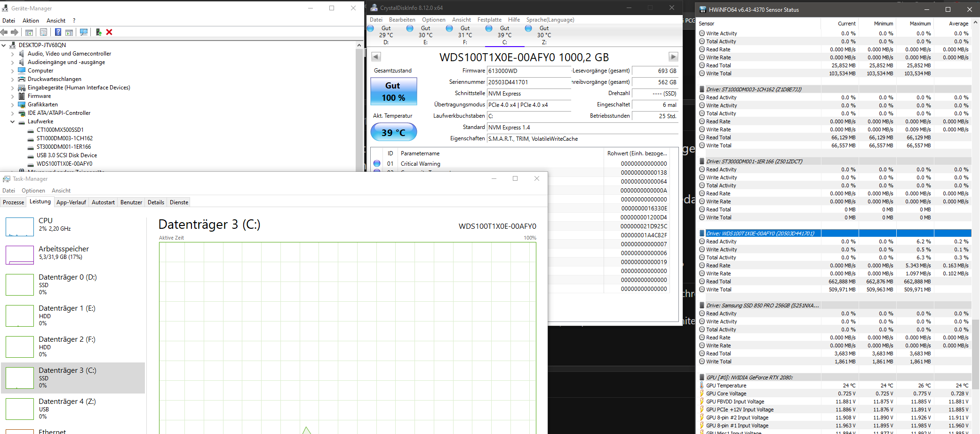
Task: Select drive Z: status orb in CrystalDiskInfo
Action: point(528,28)
